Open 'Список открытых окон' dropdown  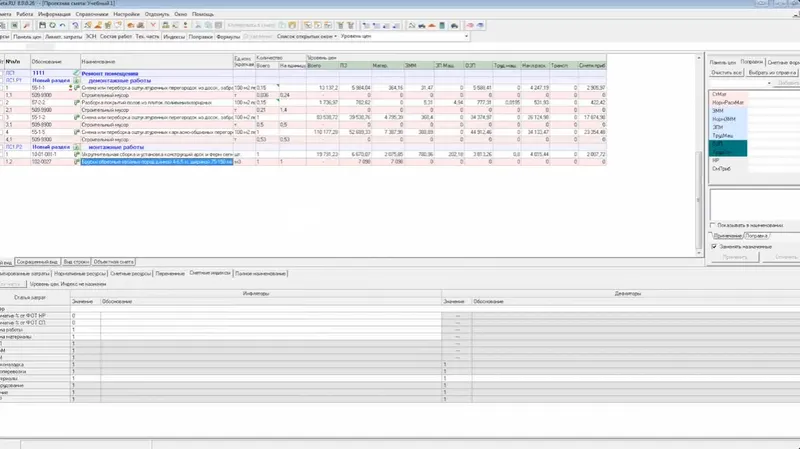point(307,37)
